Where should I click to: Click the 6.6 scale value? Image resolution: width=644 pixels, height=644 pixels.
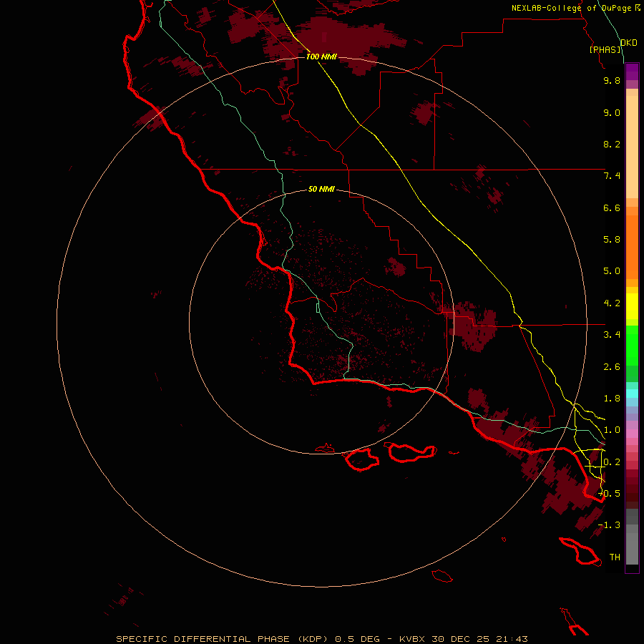point(612,208)
